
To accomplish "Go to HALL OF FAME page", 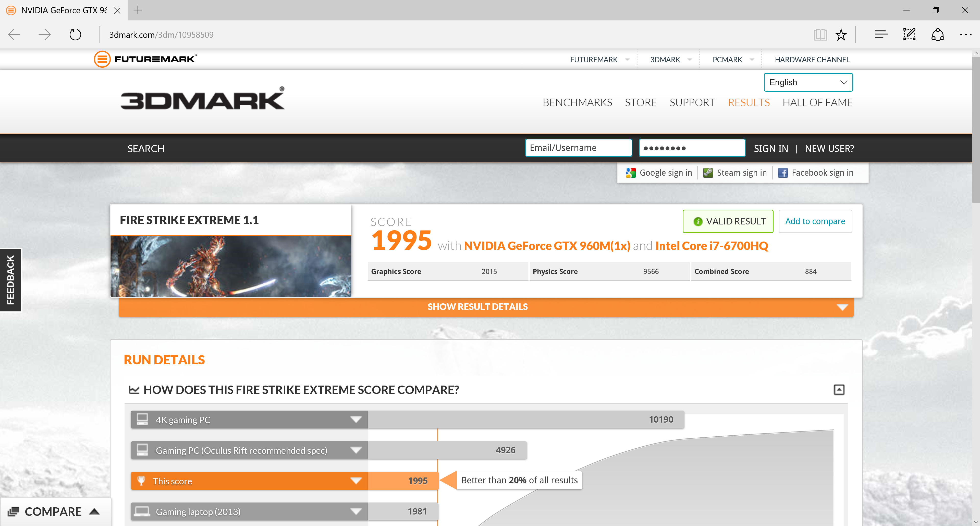I will [817, 102].
